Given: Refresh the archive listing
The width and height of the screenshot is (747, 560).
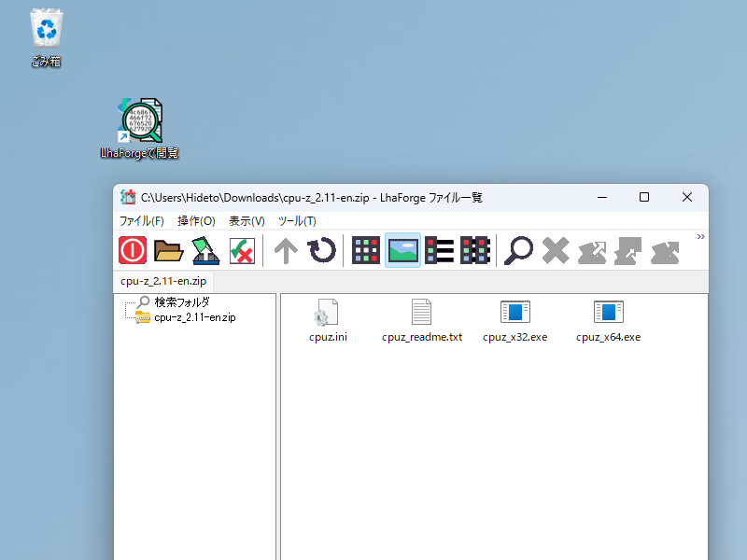Looking at the screenshot, I should click(x=322, y=250).
